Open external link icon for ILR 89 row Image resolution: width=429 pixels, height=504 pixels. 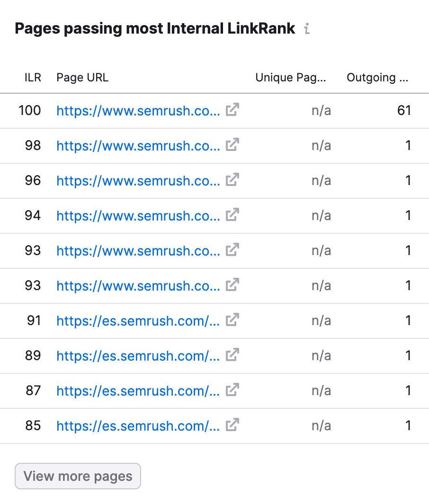pos(232,355)
